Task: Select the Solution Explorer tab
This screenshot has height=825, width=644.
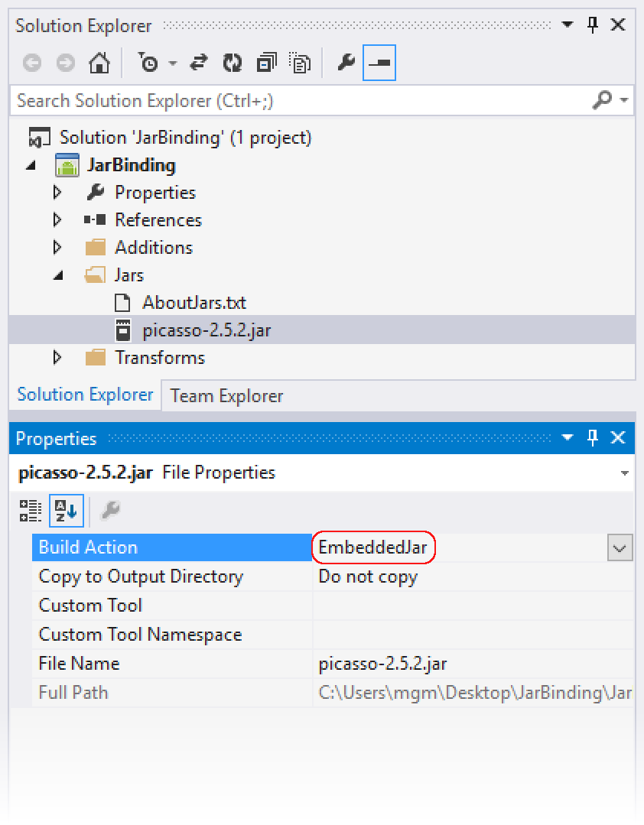Action: coord(84,395)
